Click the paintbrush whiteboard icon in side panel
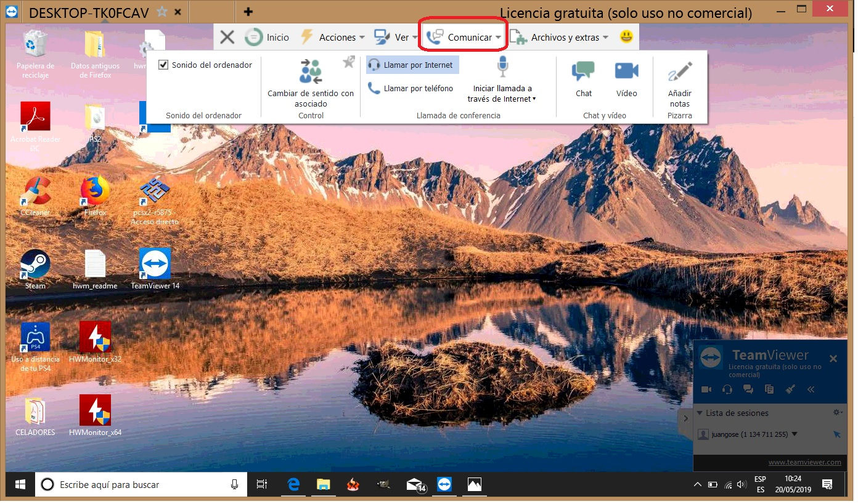Screen dimensions: 858x504 [790, 389]
